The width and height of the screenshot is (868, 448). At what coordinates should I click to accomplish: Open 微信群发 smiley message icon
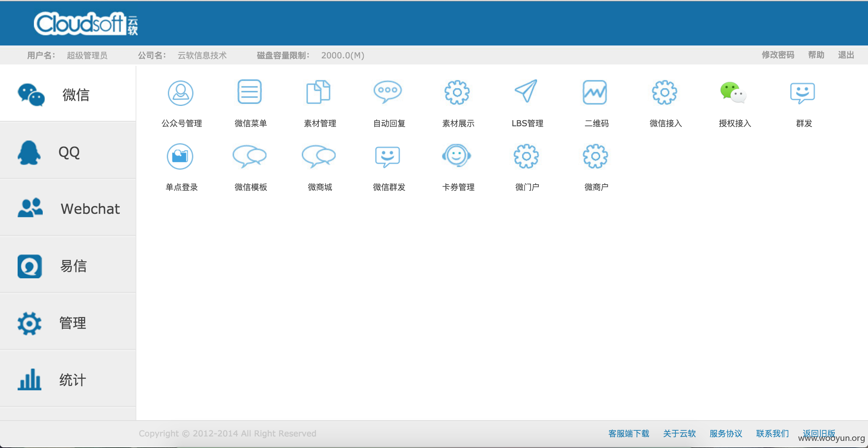[x=388, y=157]
